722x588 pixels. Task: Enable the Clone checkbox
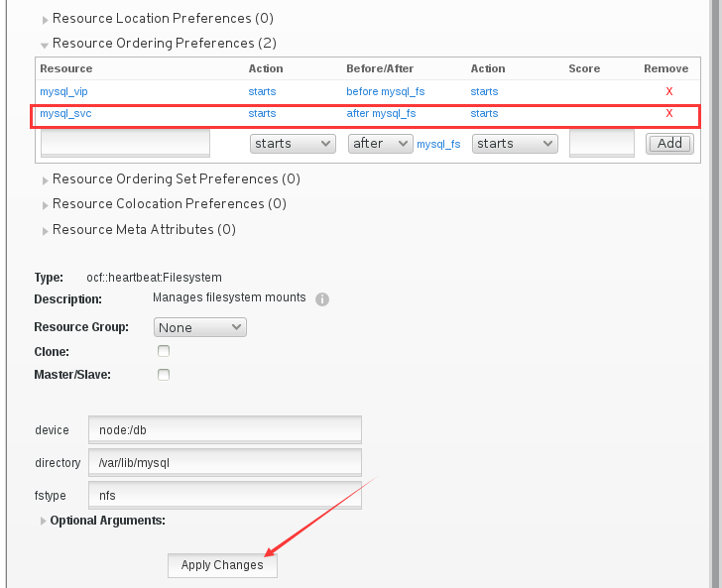click(164, 351)
